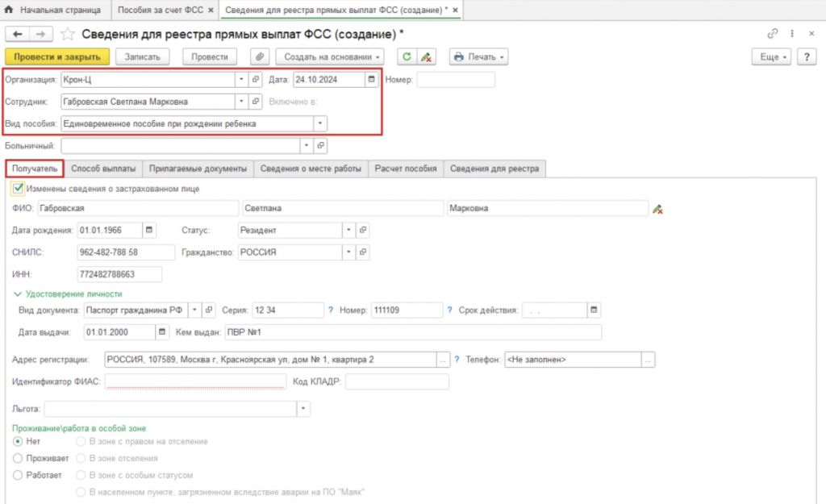826x504 pixels.
Task: Open the Вид пособия dropdown list
Action: (x=319, y=123)
